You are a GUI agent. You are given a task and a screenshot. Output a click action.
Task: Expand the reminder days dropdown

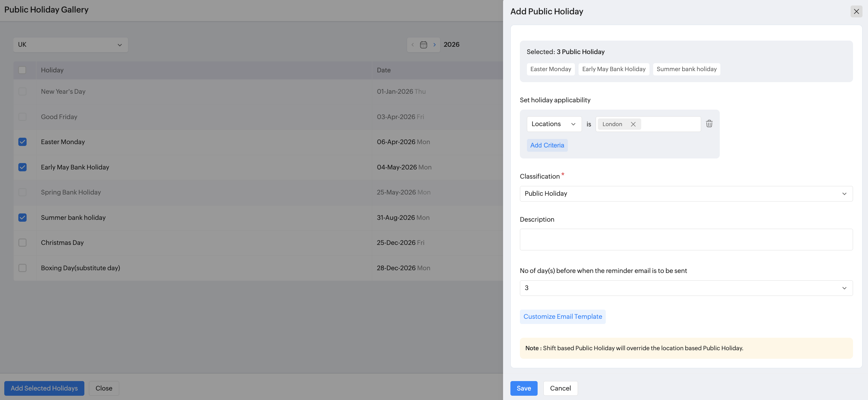point(686,288)
